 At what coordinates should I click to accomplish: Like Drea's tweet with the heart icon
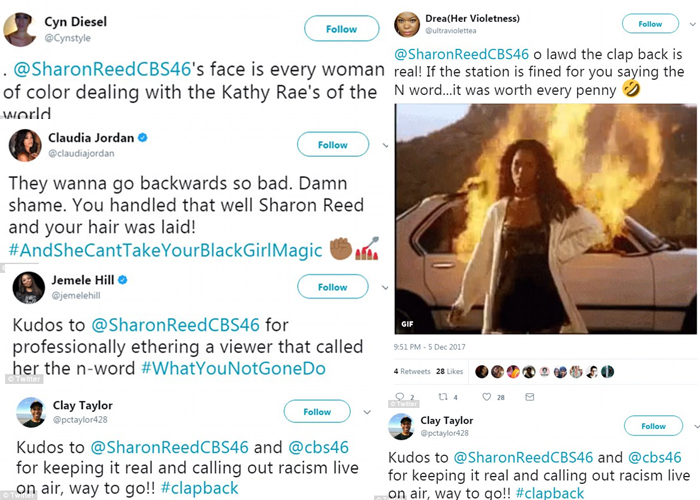[487, 396]
